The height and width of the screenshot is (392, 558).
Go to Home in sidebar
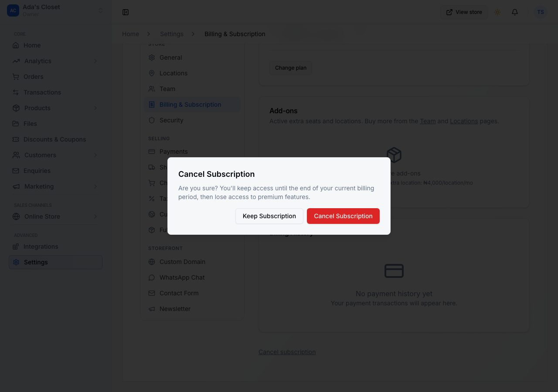coord(55,45)
